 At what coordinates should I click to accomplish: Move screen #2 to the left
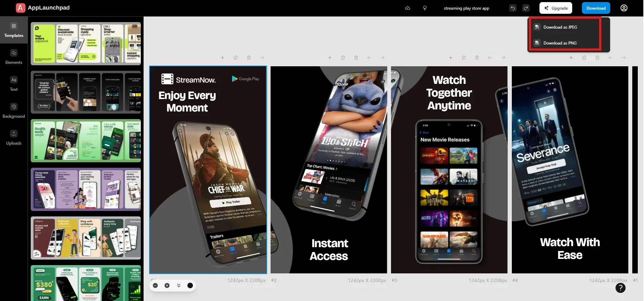369,58
